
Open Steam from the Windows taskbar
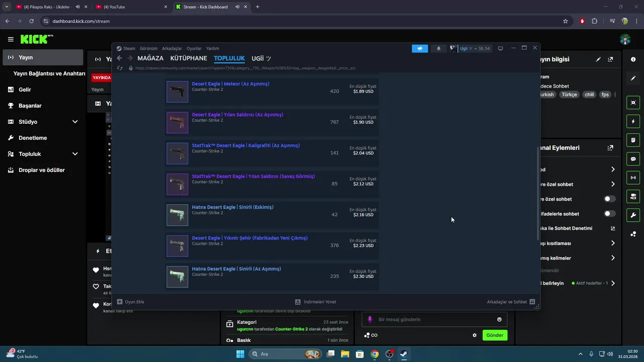tap(404, 354)
